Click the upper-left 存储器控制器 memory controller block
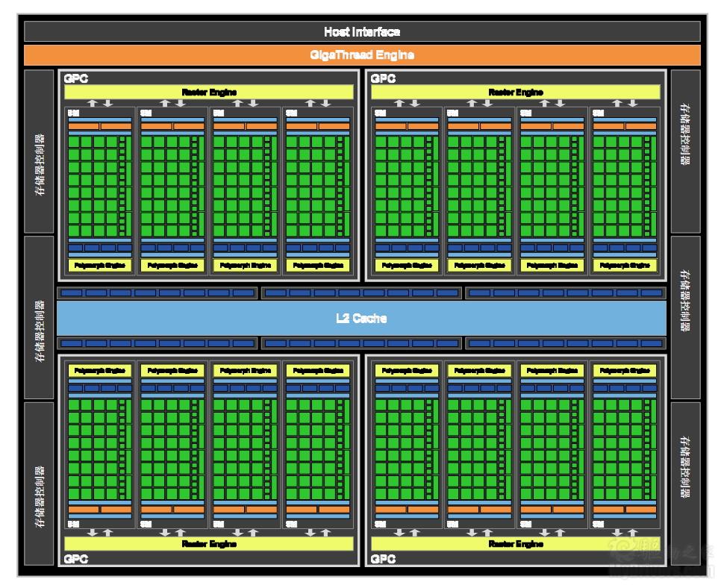 [x=40, y=151]
